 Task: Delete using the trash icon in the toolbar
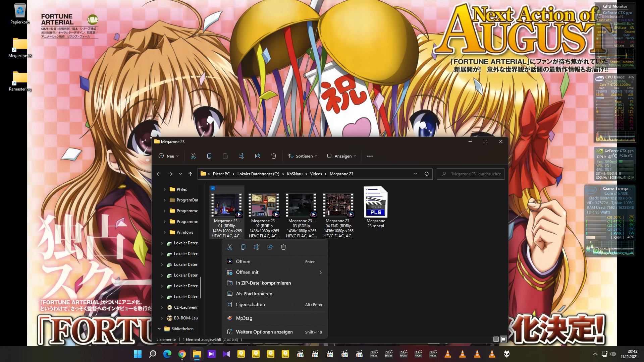pyautogui.click(x=273, y=156)
